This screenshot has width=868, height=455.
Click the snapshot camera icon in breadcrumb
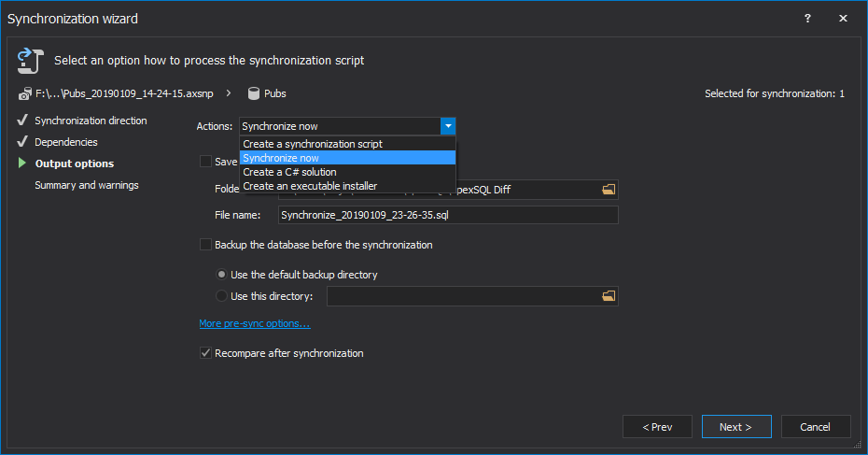point(24,93)
